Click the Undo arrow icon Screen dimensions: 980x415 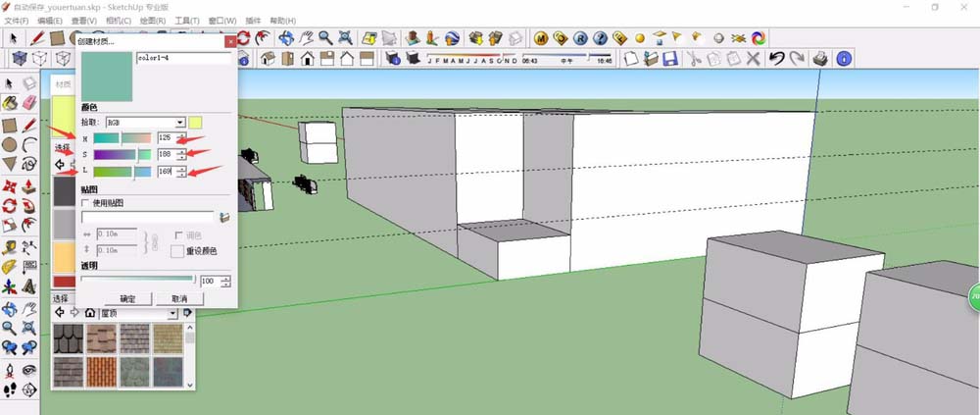pos(776,59)
